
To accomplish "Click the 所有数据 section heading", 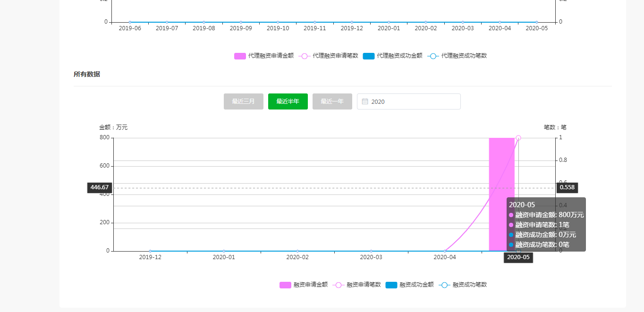I will (x=87, y=74).
